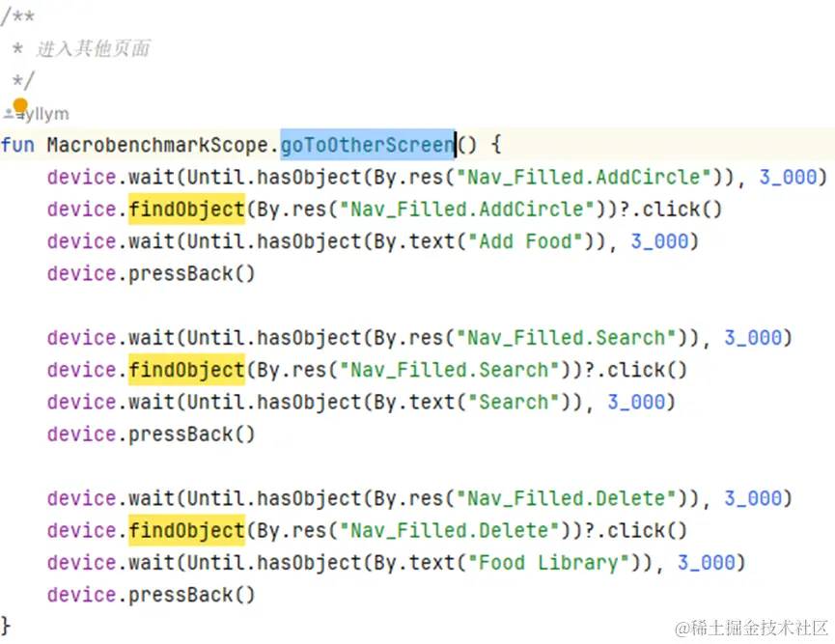Image resolution: width=835 pixels, height=644 pixels.
Task: Click the author annotation 'yllym'
Action: click(x=47, y=114)
